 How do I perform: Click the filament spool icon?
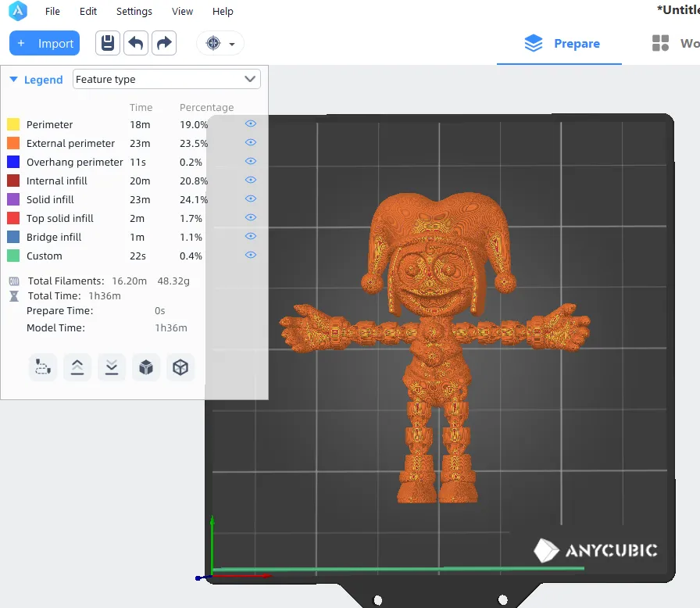click(x=14, y=281)
